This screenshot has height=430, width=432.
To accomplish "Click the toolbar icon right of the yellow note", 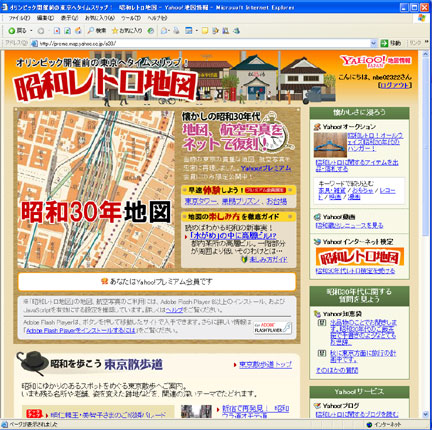I will coord(215,31).
